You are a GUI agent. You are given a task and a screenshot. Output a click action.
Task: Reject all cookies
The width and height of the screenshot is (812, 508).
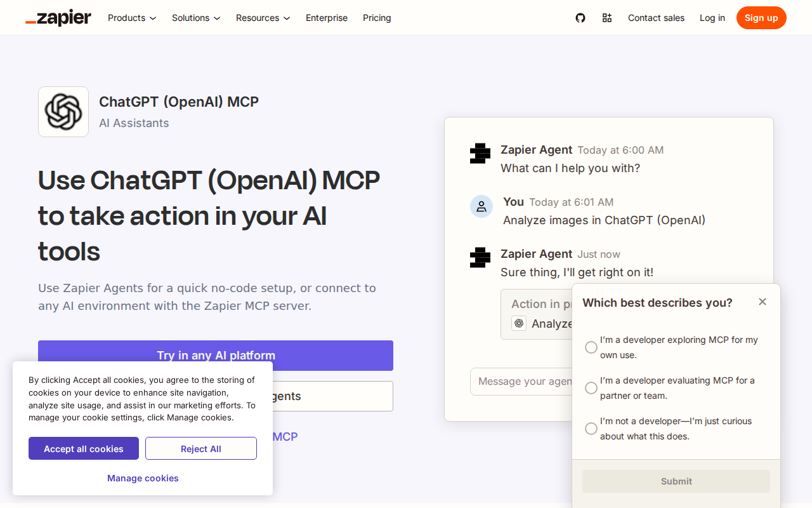(x=201, y=448)
